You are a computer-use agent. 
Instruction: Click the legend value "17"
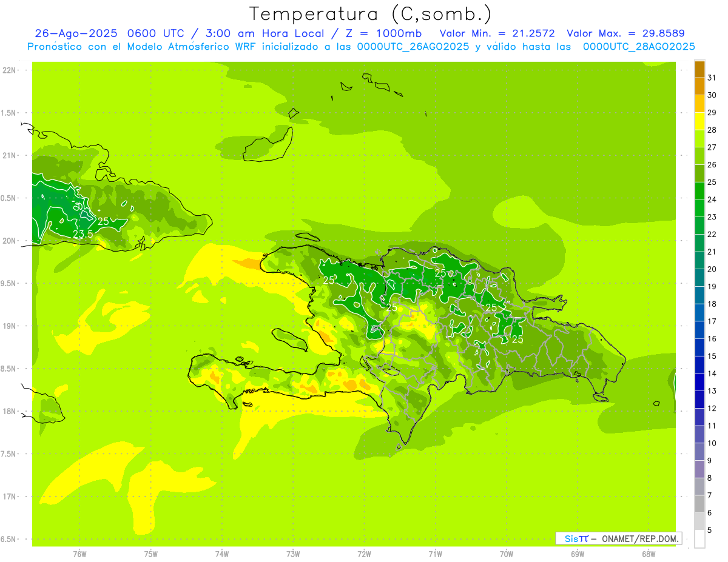click(712, 321)
